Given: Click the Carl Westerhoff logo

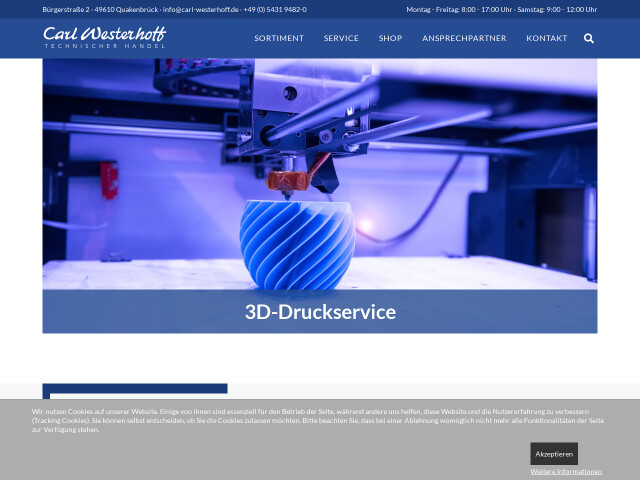Looking at the screenshot, I should pyautogui.click(x=104, y=35).
